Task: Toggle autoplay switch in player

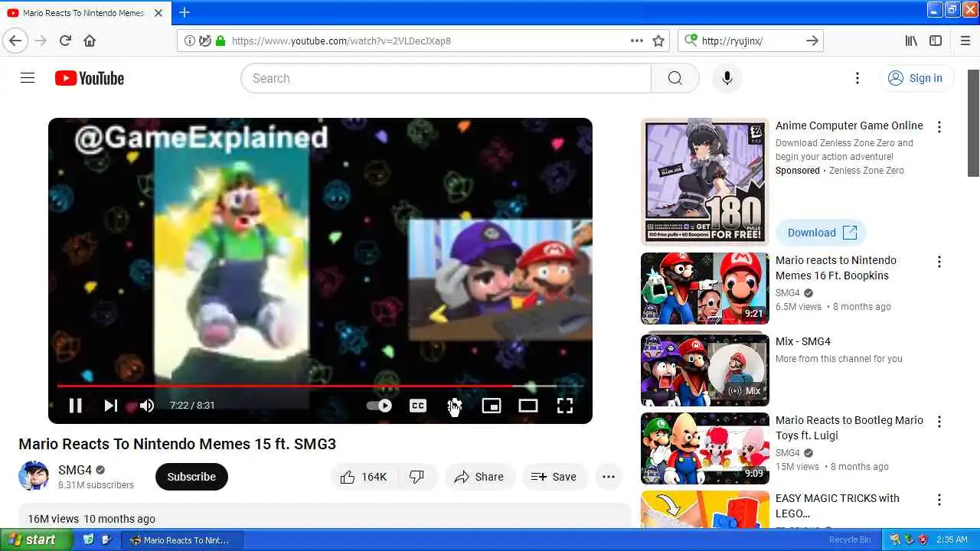Action: tap(380, 406)
